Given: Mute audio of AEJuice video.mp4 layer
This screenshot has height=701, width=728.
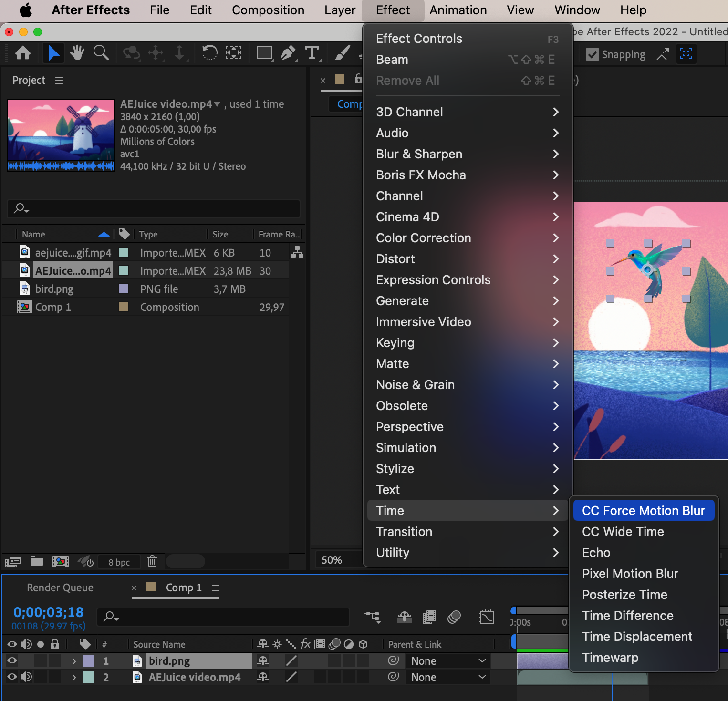Looking at the screenshot, I should point(26,677).
